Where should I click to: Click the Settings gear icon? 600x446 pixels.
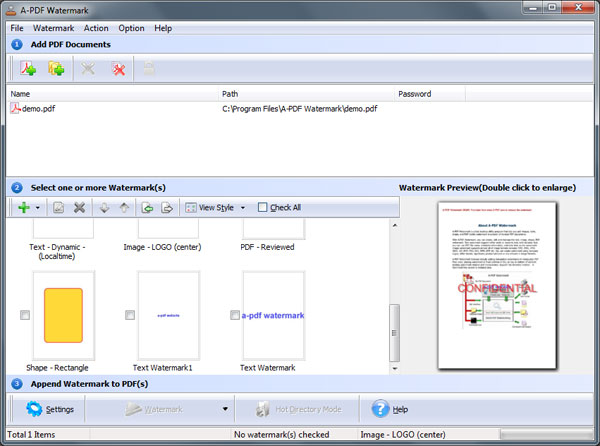point(34,409)
